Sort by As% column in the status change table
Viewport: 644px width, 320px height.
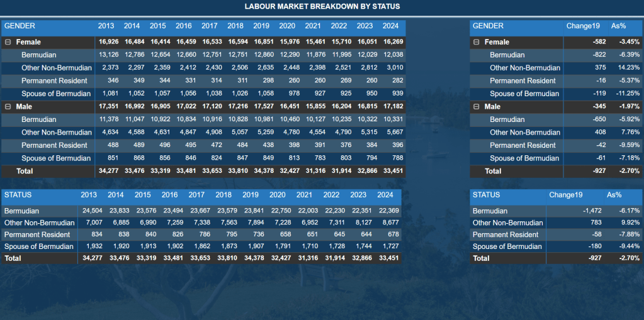[614, 196]
